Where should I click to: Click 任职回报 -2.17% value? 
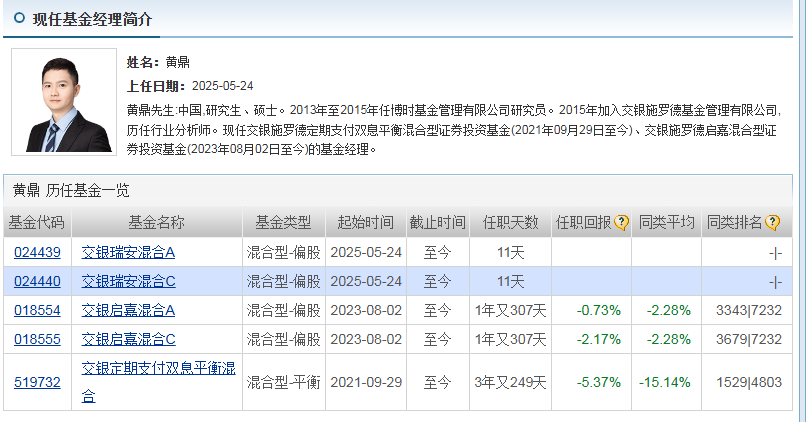click(x=598, y=339)
